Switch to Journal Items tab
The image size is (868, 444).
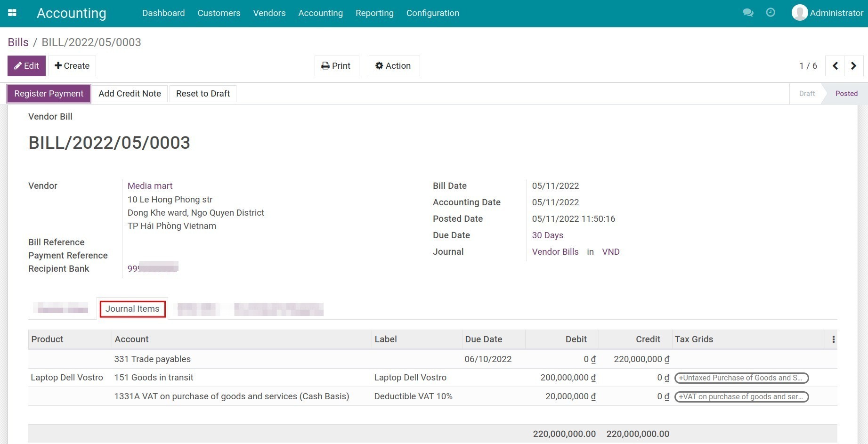132,309
